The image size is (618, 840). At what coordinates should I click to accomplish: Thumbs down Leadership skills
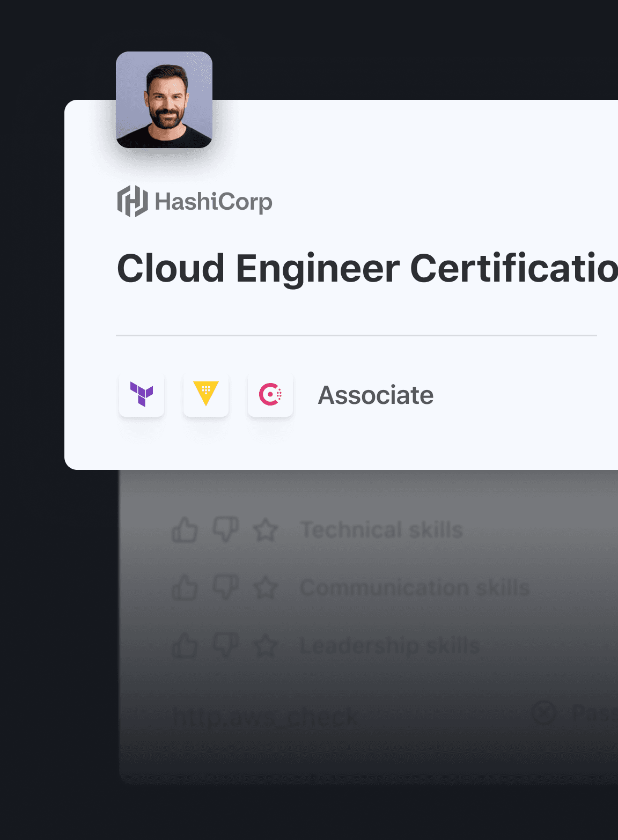pyautogui.click(x=225, y=645)
